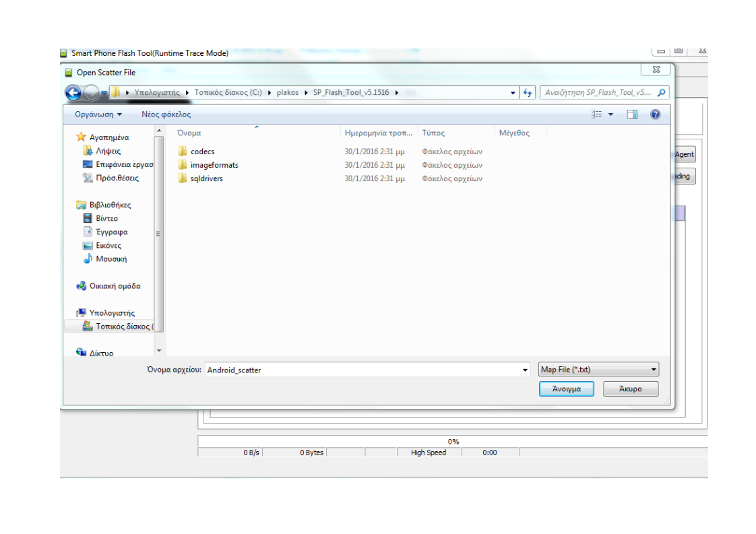Expand arrow after plakos breadcrumb

306,92
